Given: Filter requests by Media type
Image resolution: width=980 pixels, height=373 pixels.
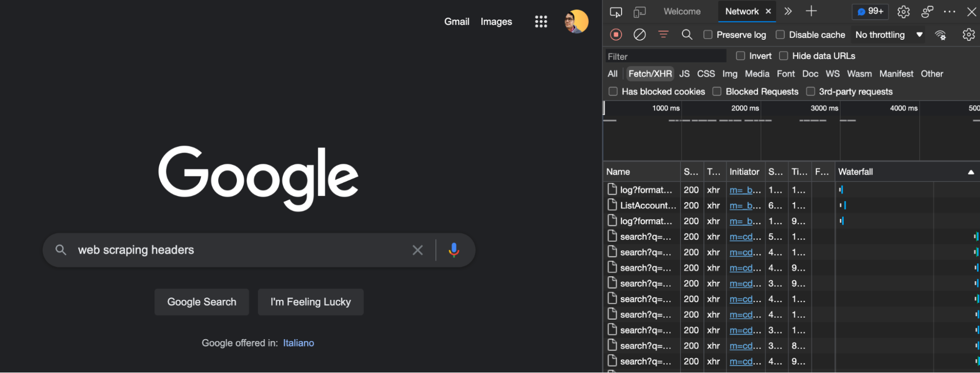Looking at the screenshot, I should (757, 74).
